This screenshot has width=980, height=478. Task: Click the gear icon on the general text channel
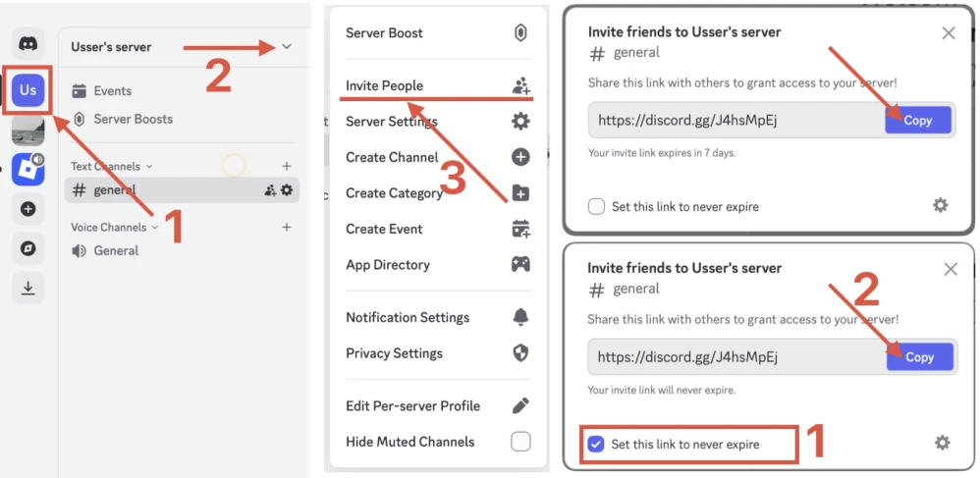287,190
